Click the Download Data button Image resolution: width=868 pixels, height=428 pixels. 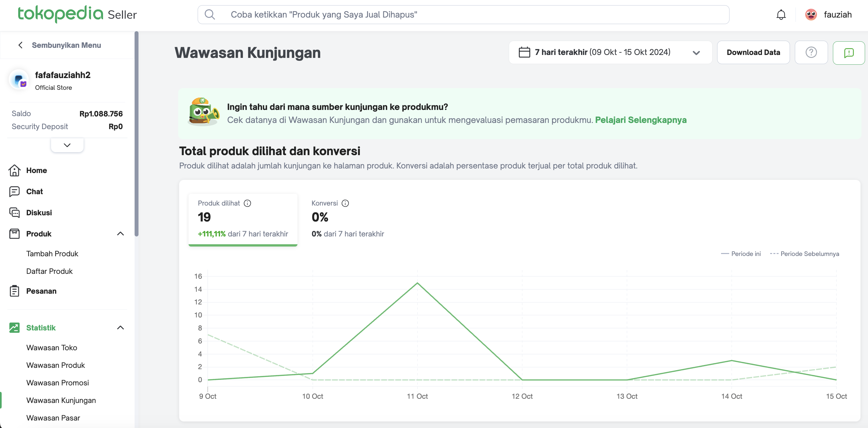[753, 52]
